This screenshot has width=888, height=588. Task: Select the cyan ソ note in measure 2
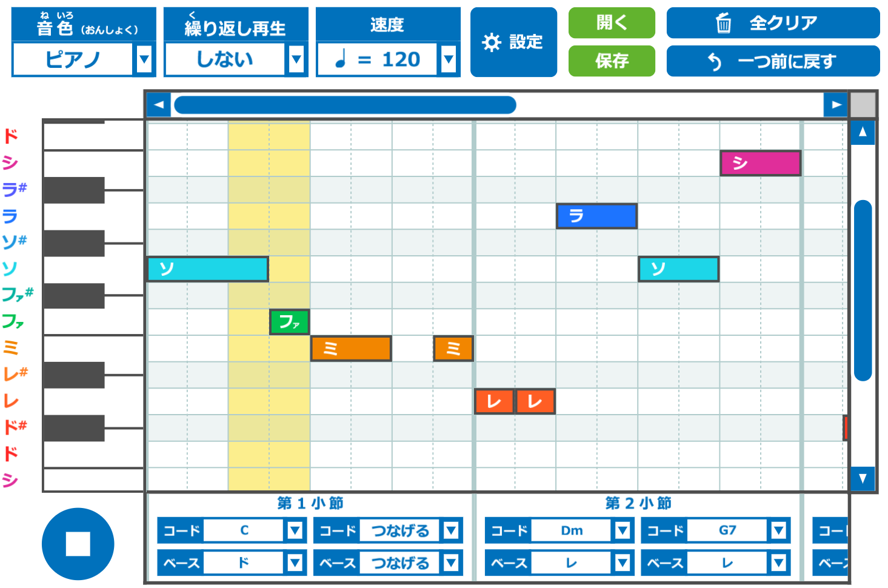(678, 269)
